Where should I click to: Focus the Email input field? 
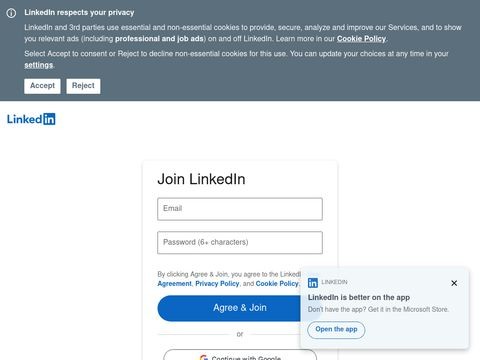[240, 209]
